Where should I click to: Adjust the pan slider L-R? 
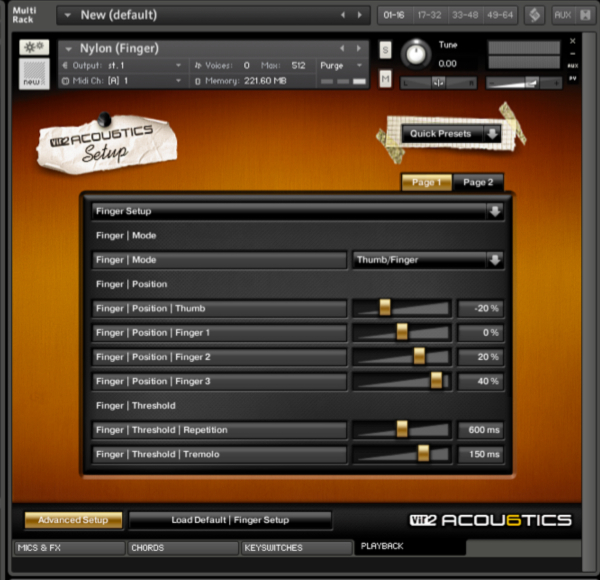[x=438, y=82]
